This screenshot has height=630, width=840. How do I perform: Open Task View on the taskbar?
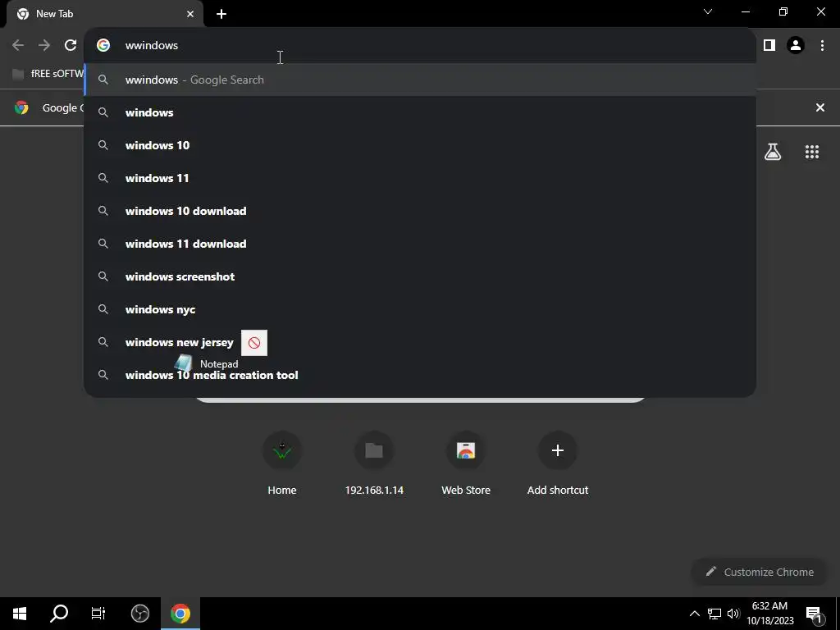point(98,614)
